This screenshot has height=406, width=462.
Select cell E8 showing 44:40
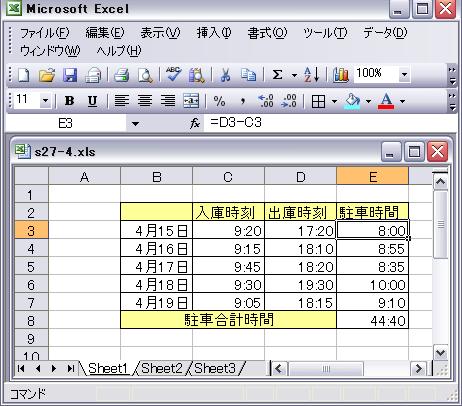point(372,320)
